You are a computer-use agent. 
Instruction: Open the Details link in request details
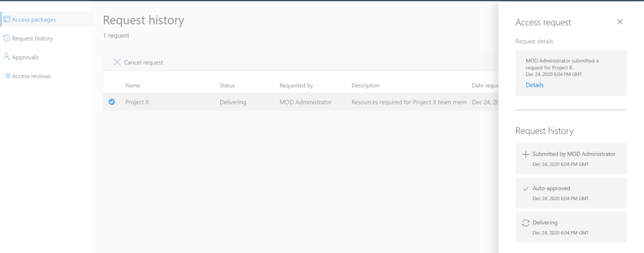(x=534, y=85)
